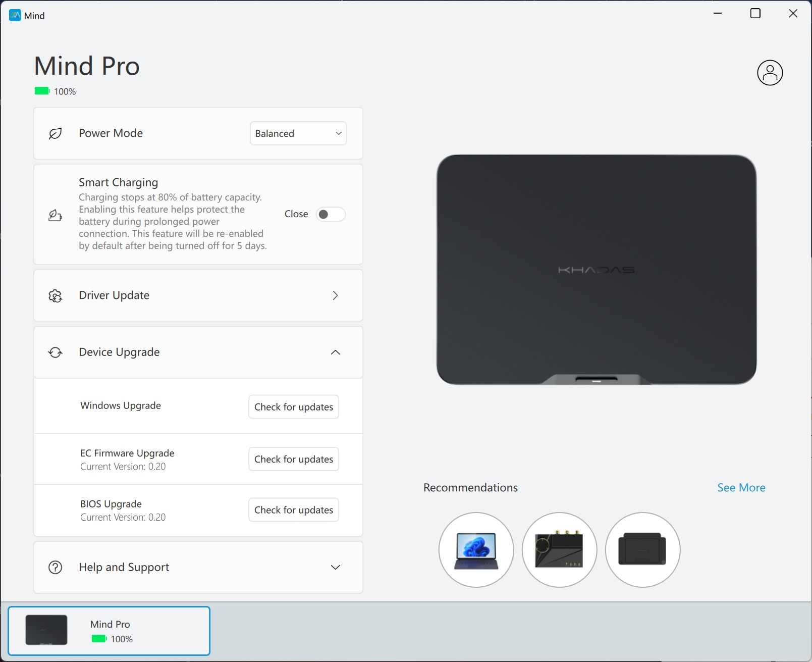
Task: Open the Power Mode Balanced dropdown
Action: point(298,133)
